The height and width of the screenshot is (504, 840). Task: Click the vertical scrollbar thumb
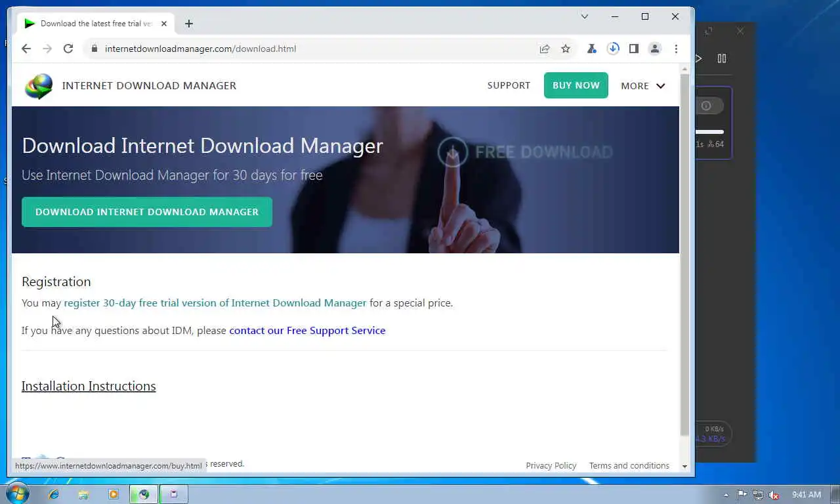[x=685, y=255]
